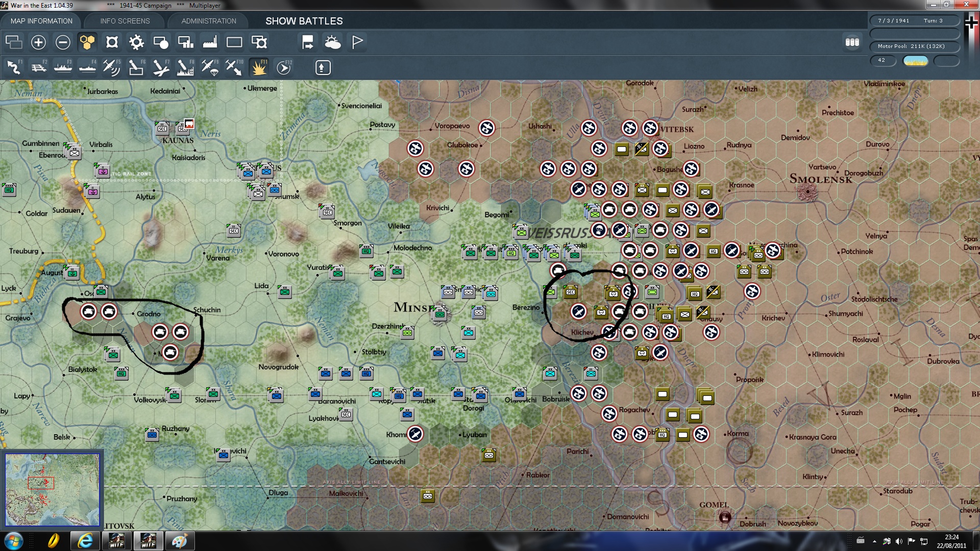Click the overlapping windows icon in the toolbar
The image size is (980, 551).
[x=14, y=42]
